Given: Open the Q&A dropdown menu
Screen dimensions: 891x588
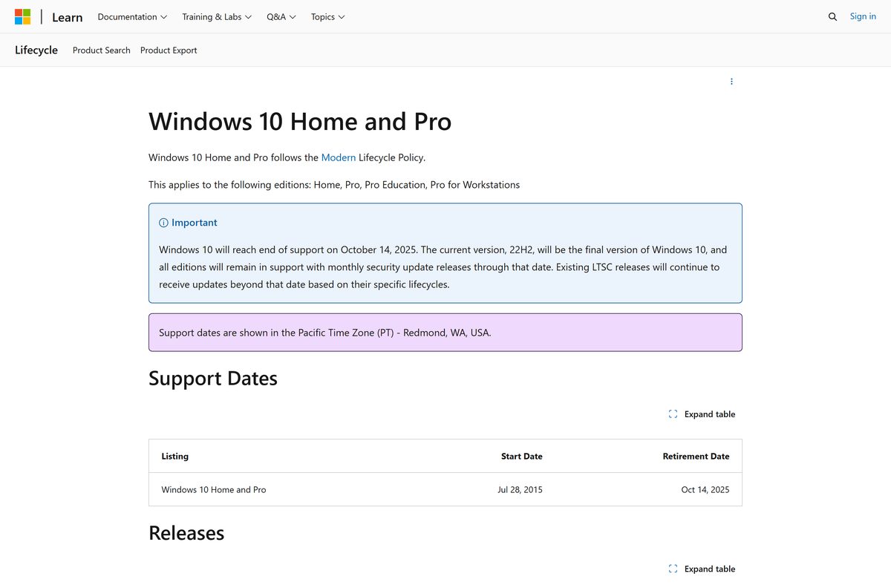Looking at the screenshot, I should click(x=281, y=16).
